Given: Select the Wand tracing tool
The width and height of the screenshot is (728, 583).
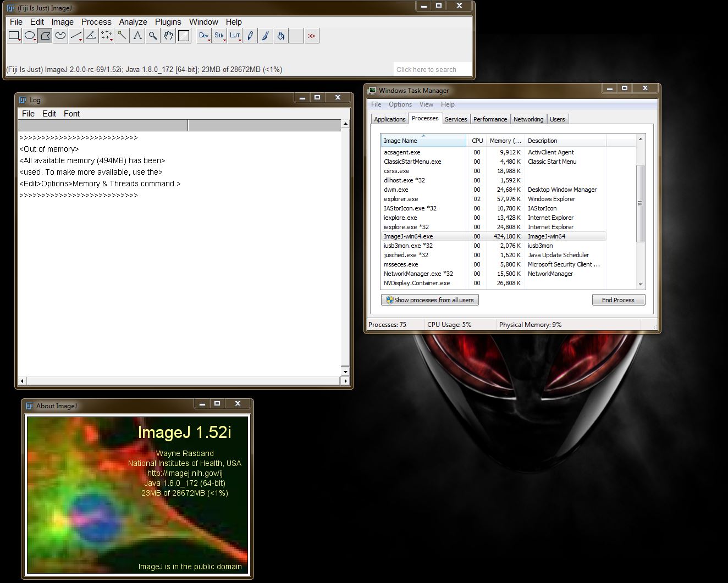Looking at the screenshot, I should [x=122, y=36].
